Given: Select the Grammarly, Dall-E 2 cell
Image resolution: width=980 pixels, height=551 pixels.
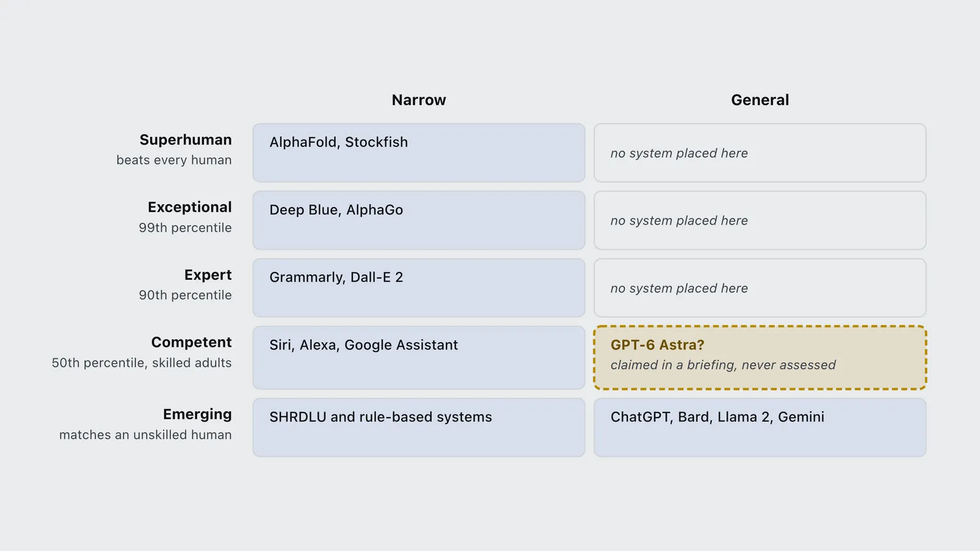Looking at the screenshot, I should click(x=419, y=288).
